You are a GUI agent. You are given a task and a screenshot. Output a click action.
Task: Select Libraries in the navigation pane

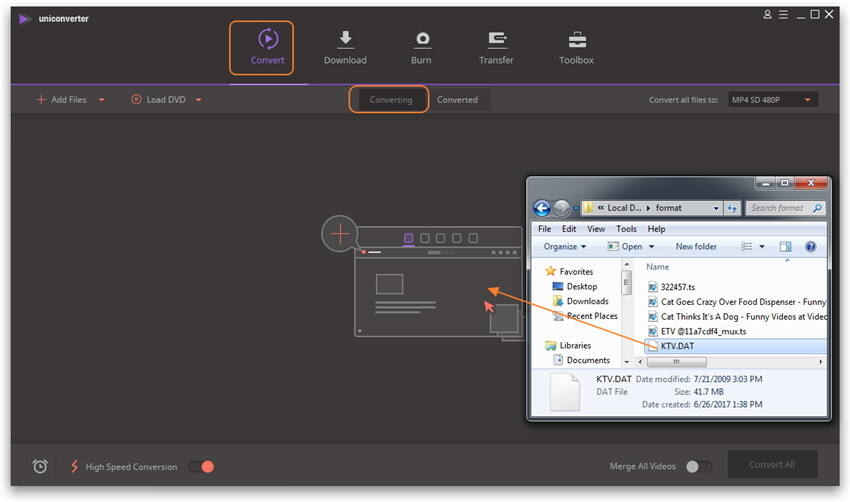pos(568,345)
